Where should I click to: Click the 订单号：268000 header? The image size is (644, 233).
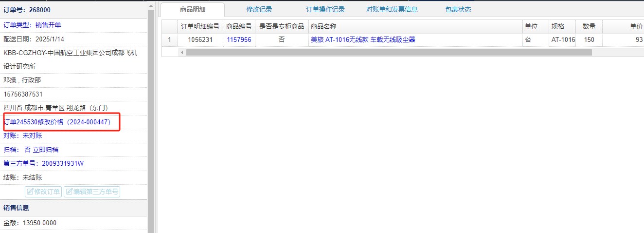[27, 10]
